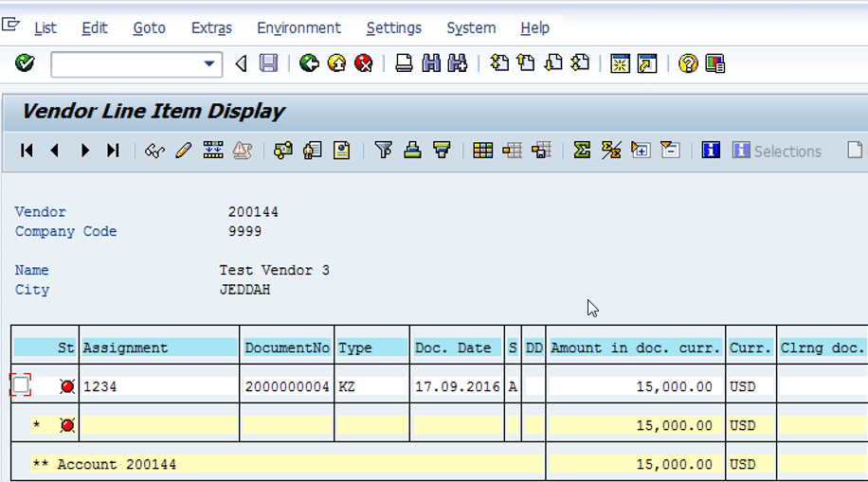
Task: Open the Environment menu
Action: click(298, 27)
